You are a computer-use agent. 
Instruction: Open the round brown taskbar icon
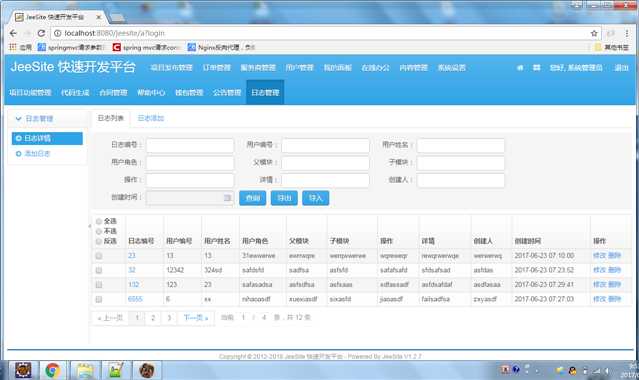tap(147, 370)
